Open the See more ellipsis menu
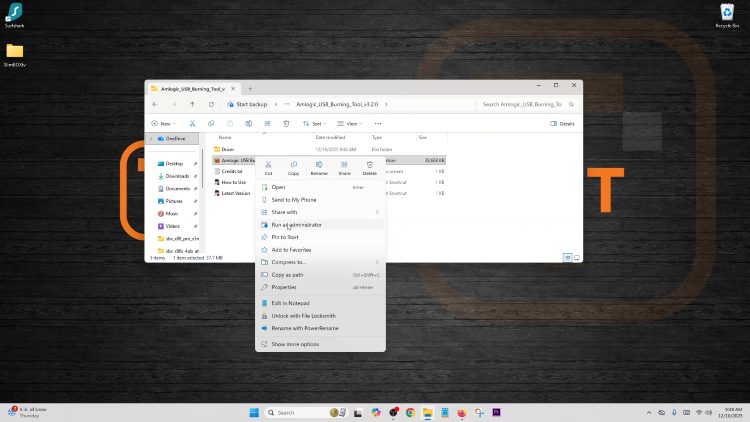This screenshot has height=422, width=750. 378,123
